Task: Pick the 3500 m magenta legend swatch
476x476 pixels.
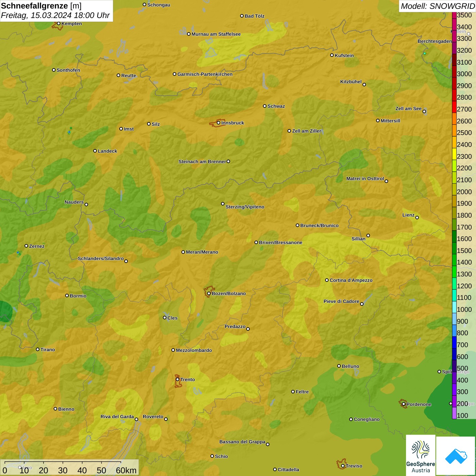Action: pyautogui.click(x=454, y=15)
